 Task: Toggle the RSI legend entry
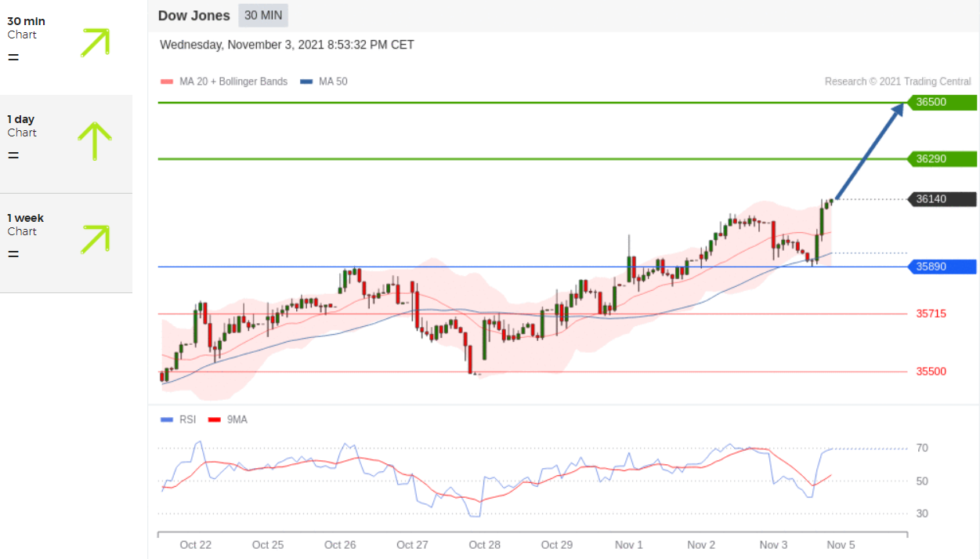178,419
